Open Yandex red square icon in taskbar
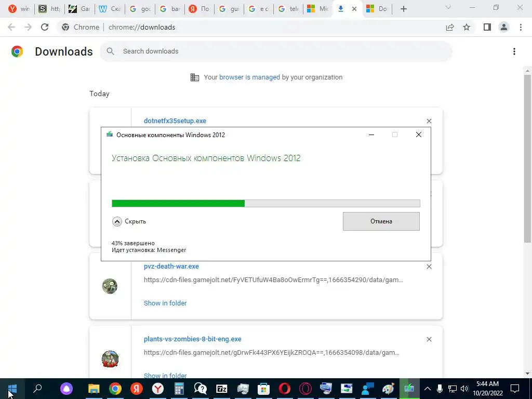Viewport: 532px width, 399px height. (137, 389)
